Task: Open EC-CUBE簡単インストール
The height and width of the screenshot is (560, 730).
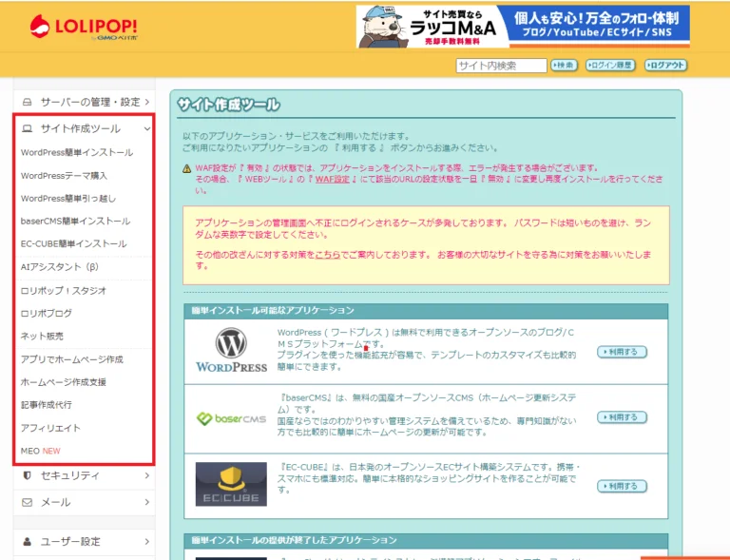Action: tap(73, 244)
